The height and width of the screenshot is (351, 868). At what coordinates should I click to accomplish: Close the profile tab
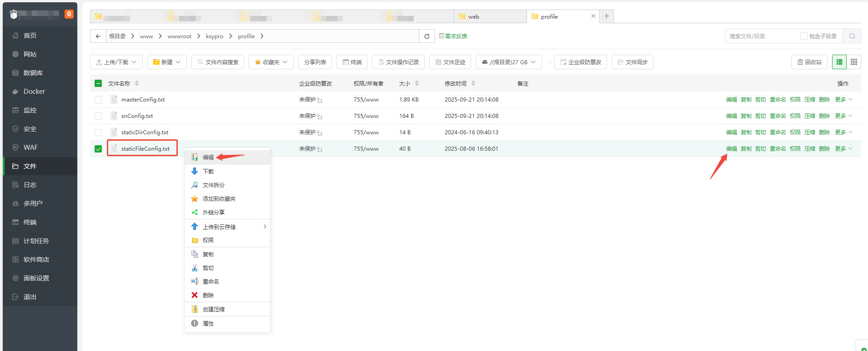(593, 16)
